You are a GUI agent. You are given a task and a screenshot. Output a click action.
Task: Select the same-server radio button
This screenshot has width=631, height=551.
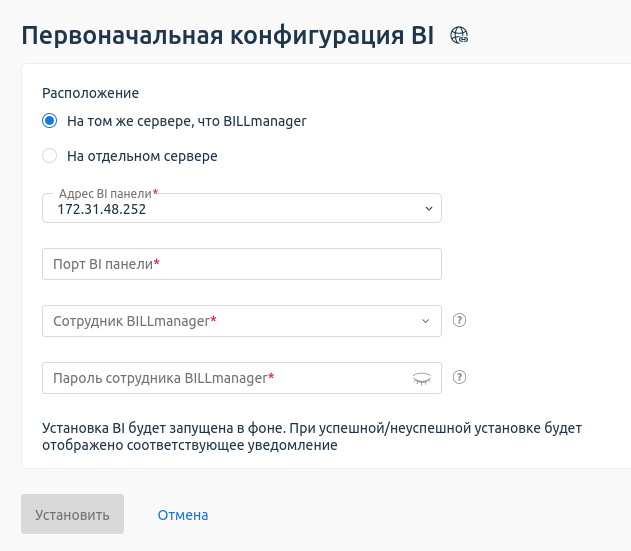pyautogui.click(x=49, y=121)
